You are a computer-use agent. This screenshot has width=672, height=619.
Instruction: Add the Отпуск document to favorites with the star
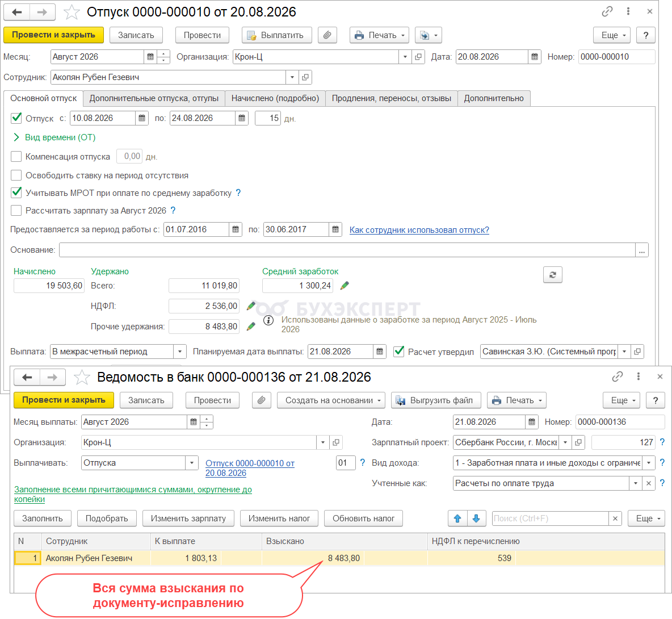pyautogui.click(x=72, y=12)
